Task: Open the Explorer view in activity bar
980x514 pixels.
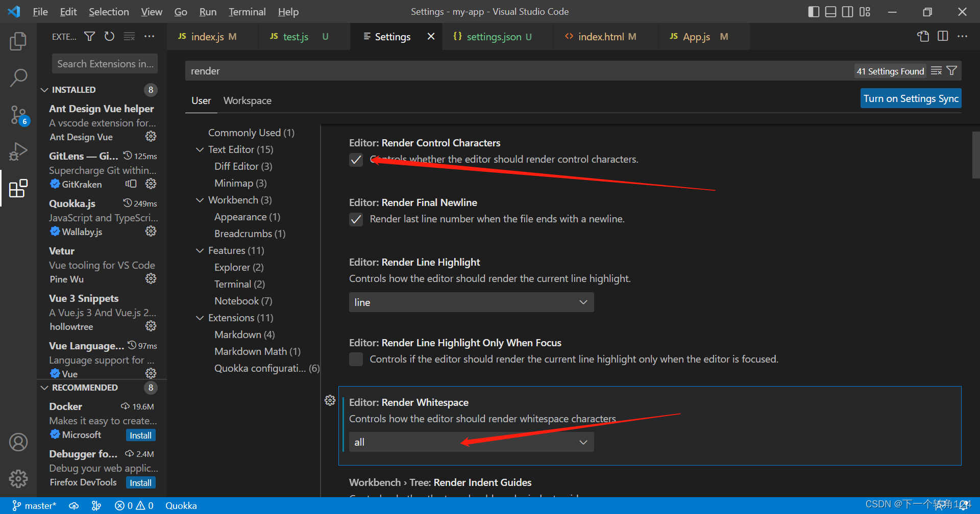Action: pos(18,41)
